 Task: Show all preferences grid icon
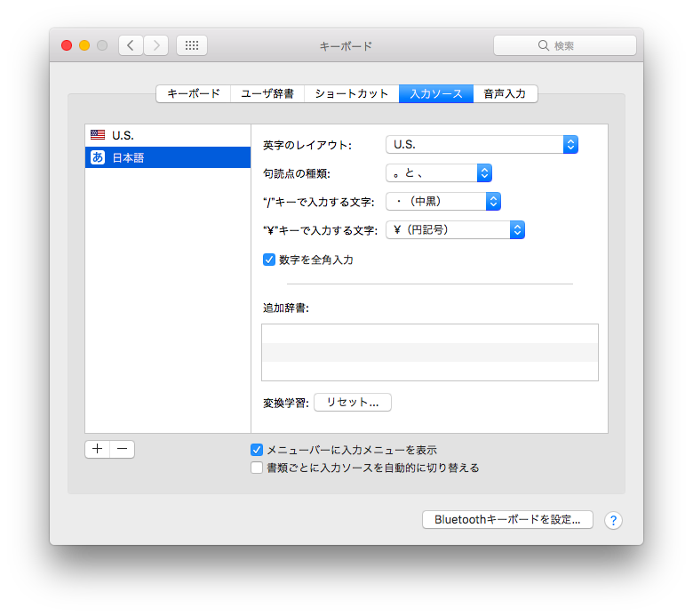tap(192, 45)
